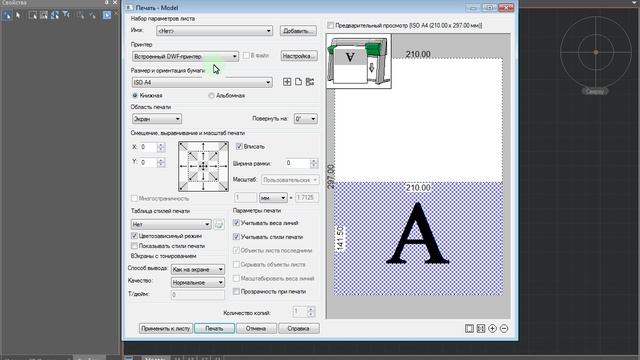Click the Справка help button
The image size is (640, 360).
pyautogui.click(x=299, y=329)
